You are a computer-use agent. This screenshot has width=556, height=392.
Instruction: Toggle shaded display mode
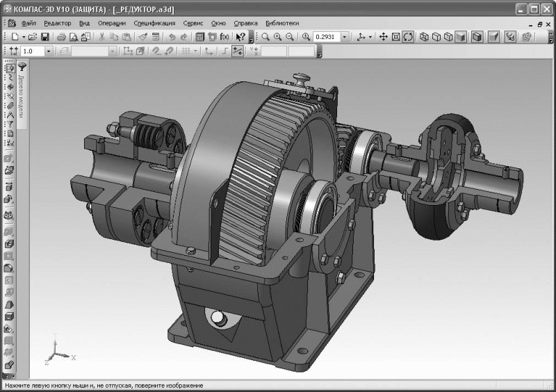(x=460, y=36)
